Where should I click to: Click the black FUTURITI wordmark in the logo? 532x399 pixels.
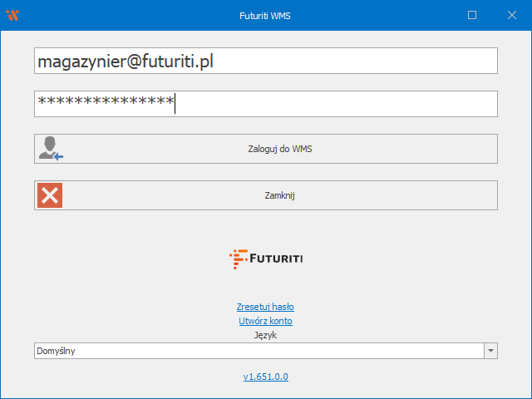click(276, 259)
